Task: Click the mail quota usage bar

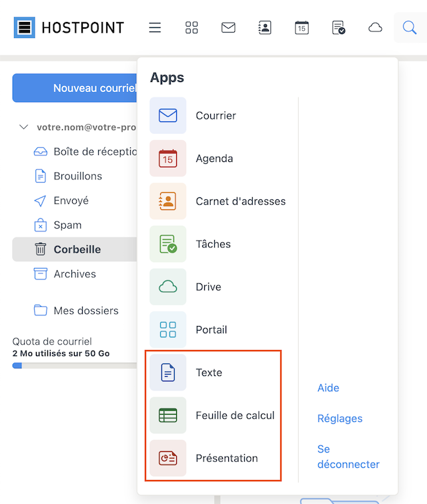Action: (75, 366)
